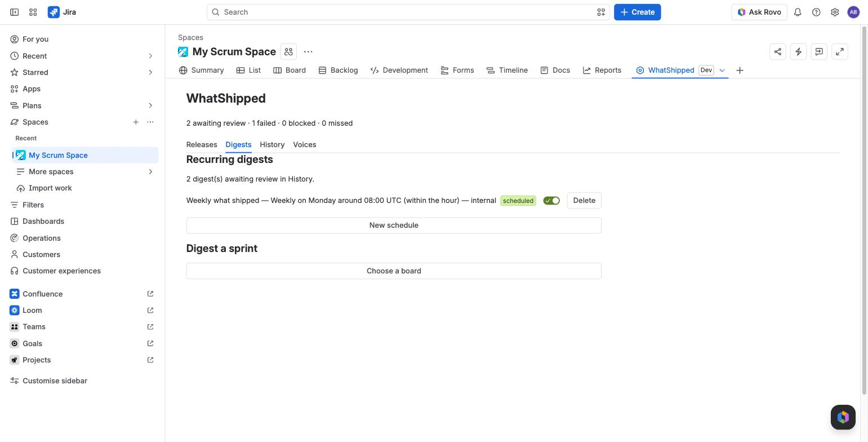This screenshot has height=442, width=868.
Task: Open the Spaces breadcrumb link
Action: coord(190,37)
